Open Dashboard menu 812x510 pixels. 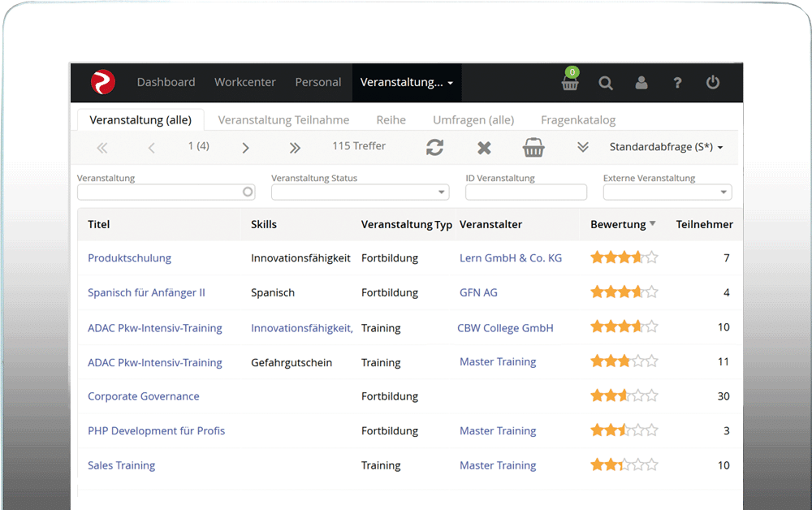click(x=166, y=82)
